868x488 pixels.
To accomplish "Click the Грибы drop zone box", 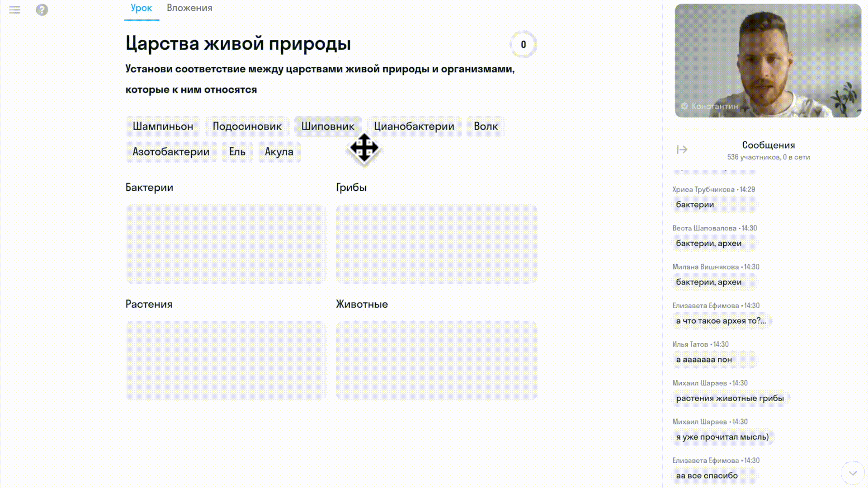I will [437, 244].
